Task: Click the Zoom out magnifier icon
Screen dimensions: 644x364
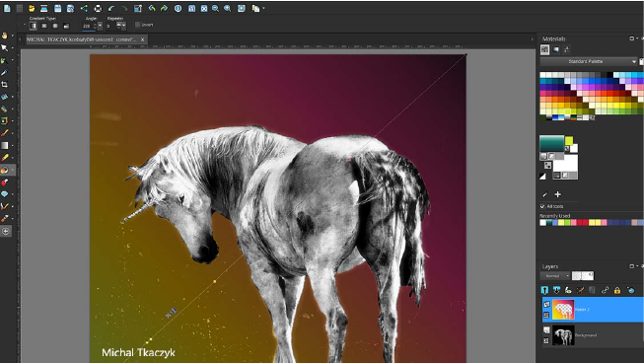Action: click(x=215, y=8)
